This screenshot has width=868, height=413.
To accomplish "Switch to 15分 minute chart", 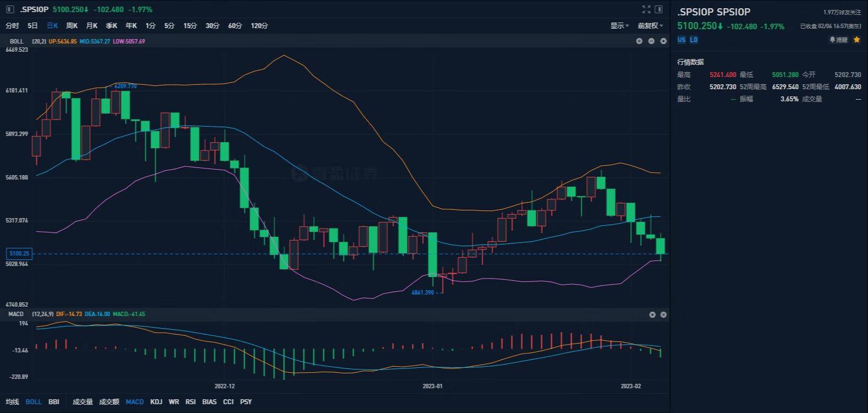I will tap(190, 26).
